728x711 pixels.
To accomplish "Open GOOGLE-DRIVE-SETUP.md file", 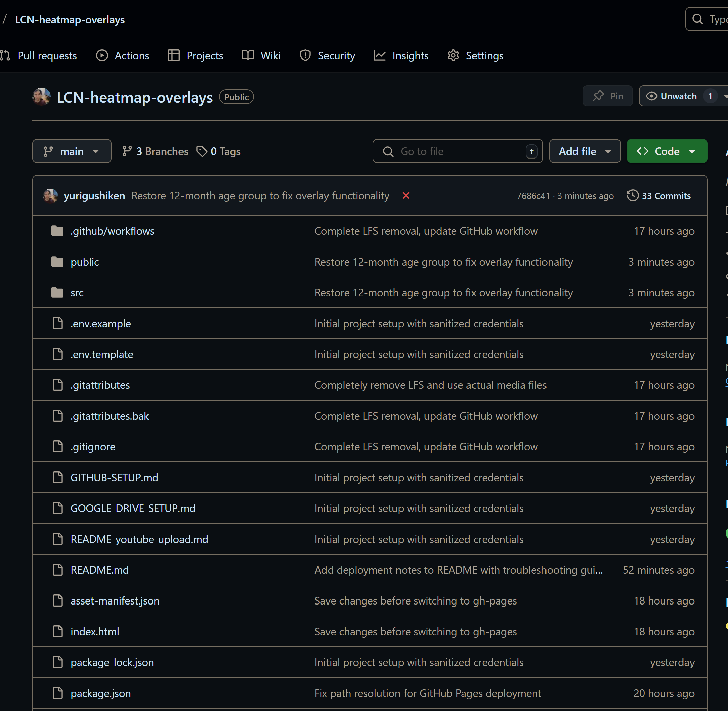I will pyautogui.click(x=133, y=509).
